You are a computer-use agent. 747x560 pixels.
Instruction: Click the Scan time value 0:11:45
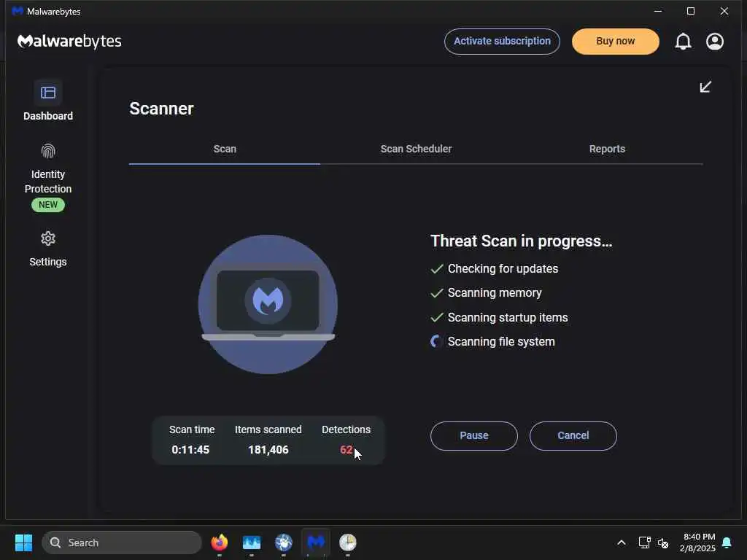pos(190,449)
